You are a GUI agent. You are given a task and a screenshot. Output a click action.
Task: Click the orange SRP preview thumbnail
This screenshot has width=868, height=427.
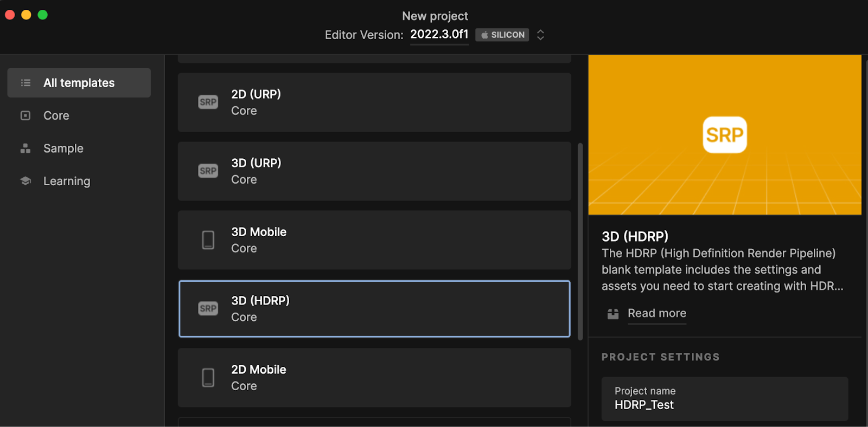pos(724,135)
